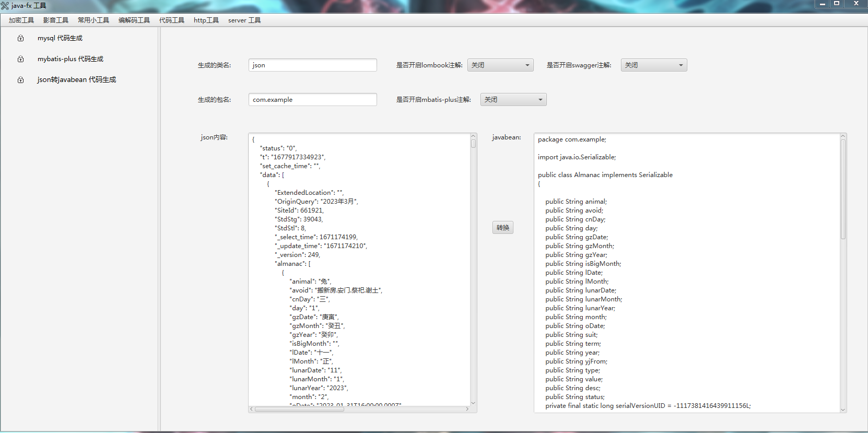
Task: Click the json内容 horizontal scrollbar thumb
Action: pos(299,409)
